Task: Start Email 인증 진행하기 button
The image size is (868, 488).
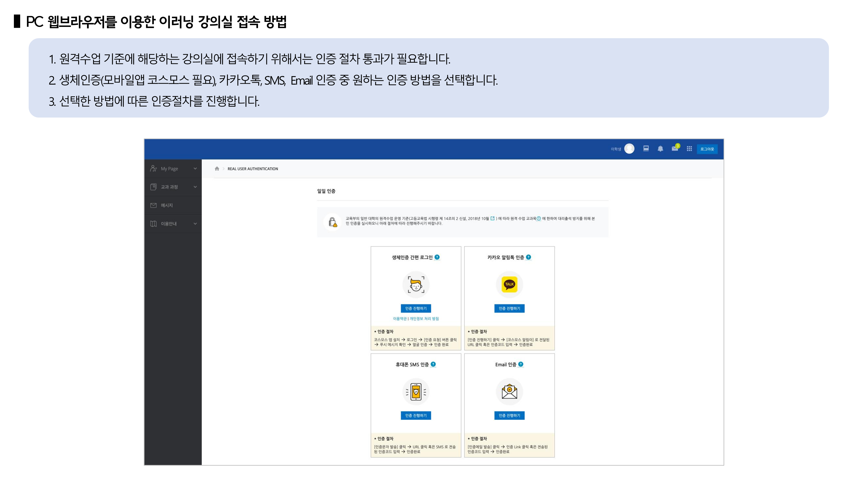Action: 509,415
